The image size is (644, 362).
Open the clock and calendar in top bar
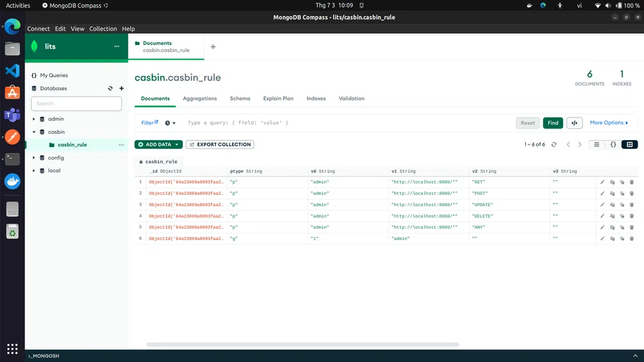tap(334, 5)
